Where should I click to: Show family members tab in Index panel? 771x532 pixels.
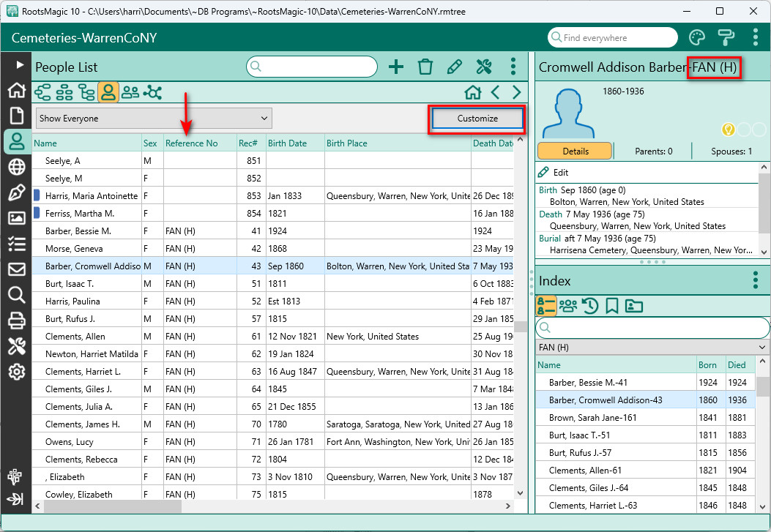568,306
